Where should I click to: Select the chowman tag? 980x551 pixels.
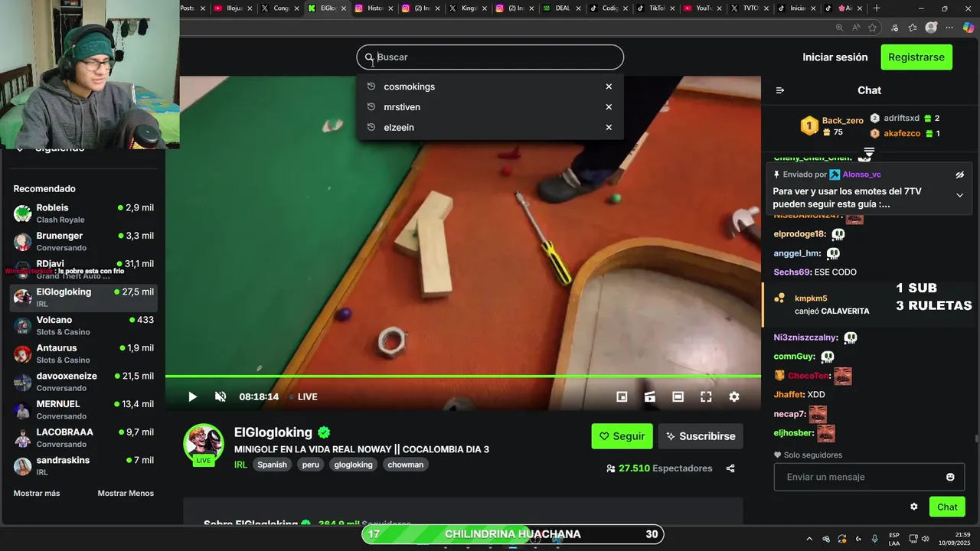click(x=405, y=465)
